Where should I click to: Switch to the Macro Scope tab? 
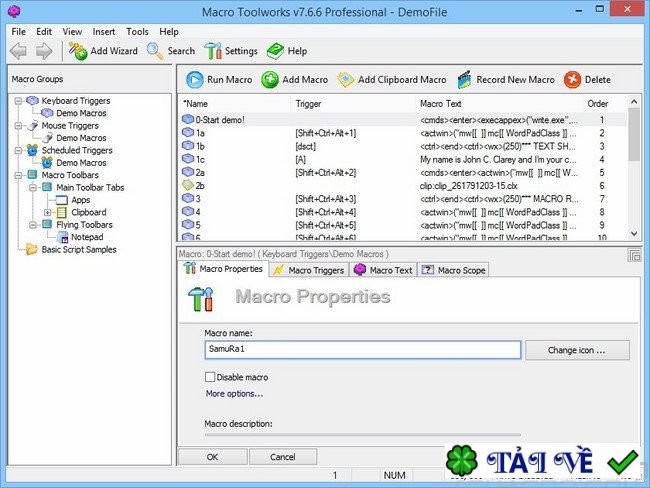tap(453, 270)
